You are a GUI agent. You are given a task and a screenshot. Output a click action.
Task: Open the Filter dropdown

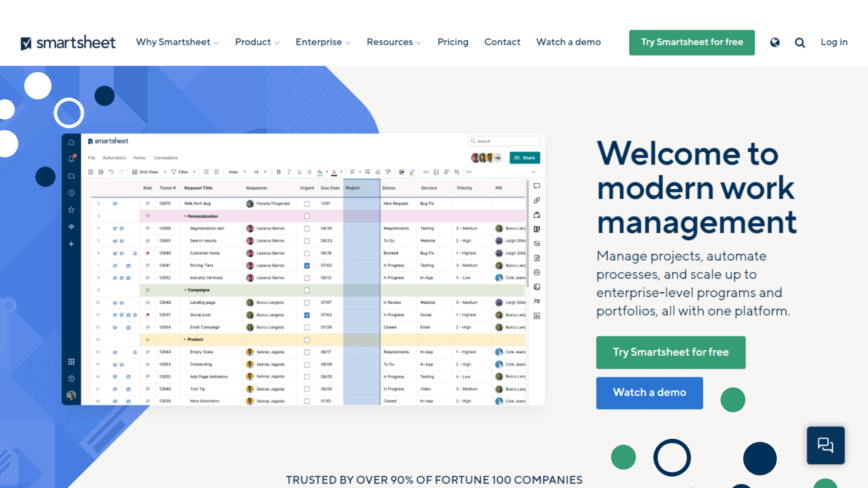183,172
